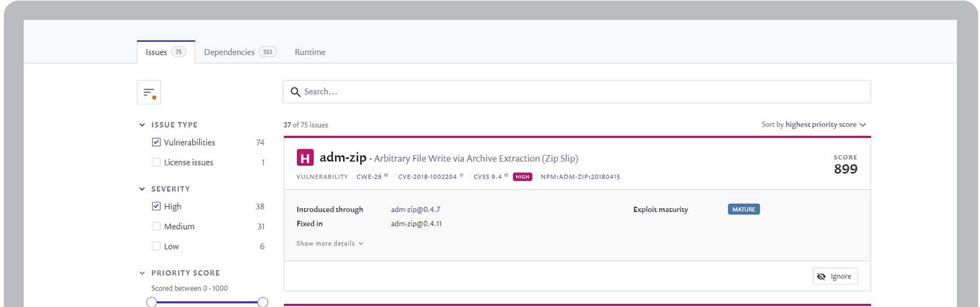Click the maximum priority score slider handle
This screenshot has height=307, width=980.
[x=263, y=302]
